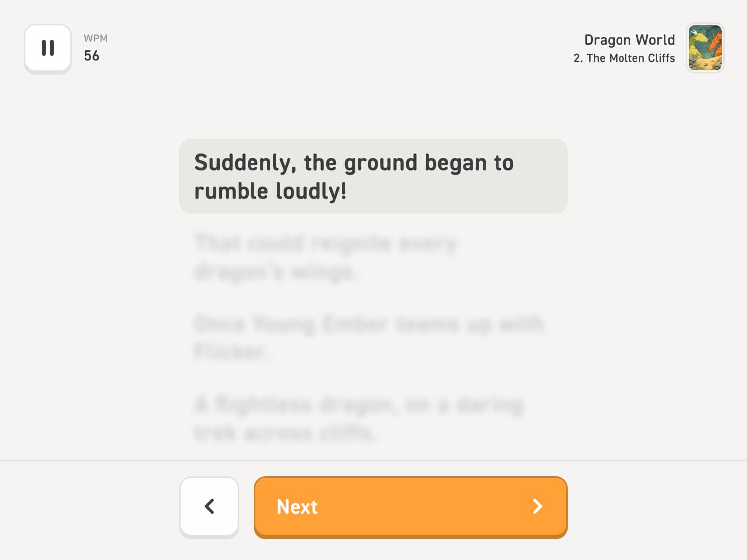747x560 pixels.
Task: Pause the reading session
Action: click(x=48, y=48)
